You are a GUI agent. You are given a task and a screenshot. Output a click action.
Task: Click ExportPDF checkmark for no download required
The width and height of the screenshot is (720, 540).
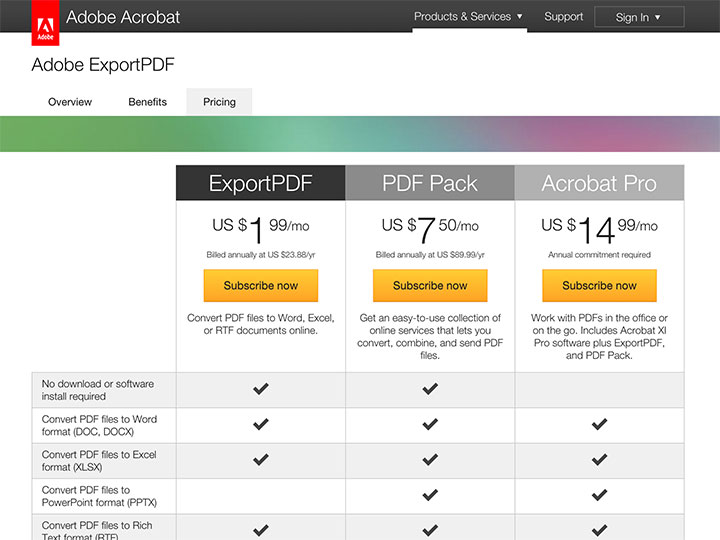point(261,389)
